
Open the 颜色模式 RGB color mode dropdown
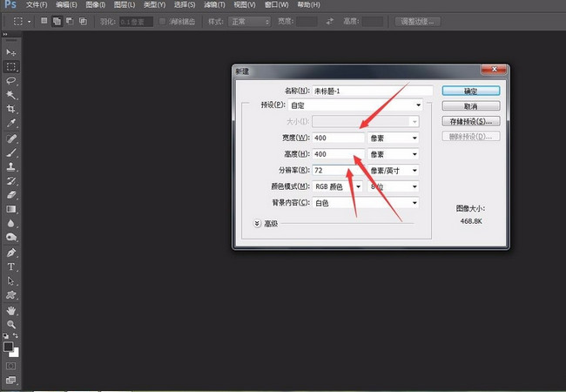pos(337,186)
